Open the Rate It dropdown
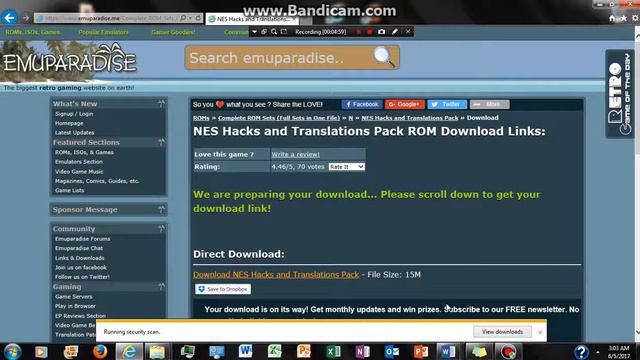The height and width of the screenshot is (360, 640). pyautogui.click(x=347, y=167)
